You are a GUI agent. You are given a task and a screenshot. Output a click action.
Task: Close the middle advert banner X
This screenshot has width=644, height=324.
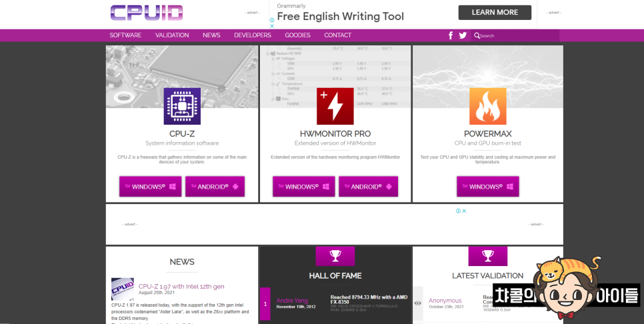464,211
